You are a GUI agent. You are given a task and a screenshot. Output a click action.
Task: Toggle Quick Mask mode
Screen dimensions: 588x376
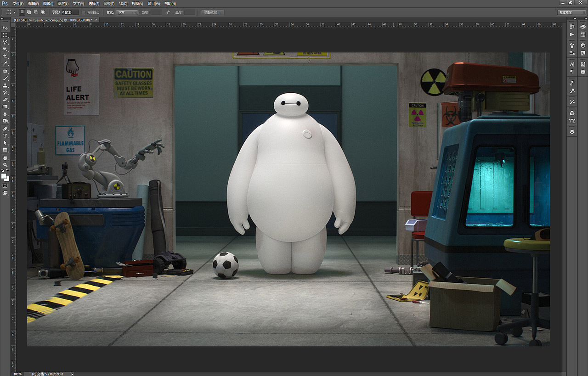[x=6, y=185]
